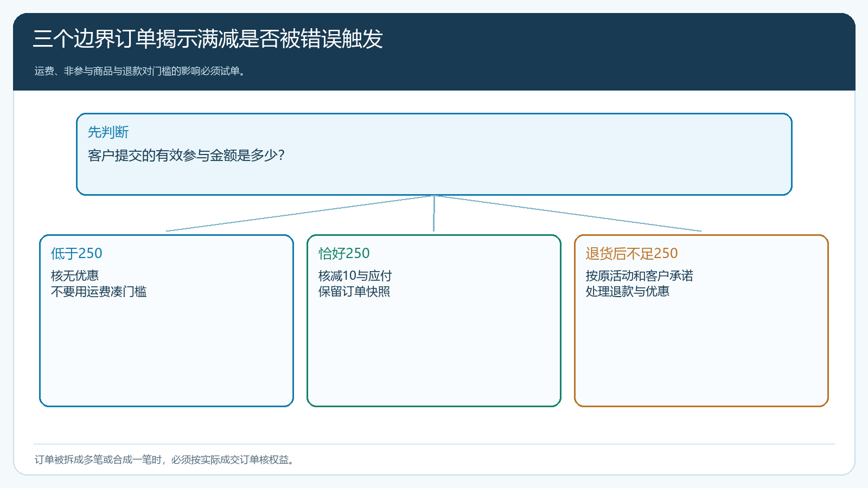Click the footer note starting with 订单被拆成多笔
The height and width of the screenshot is (488, 868).
click(166, 460)
